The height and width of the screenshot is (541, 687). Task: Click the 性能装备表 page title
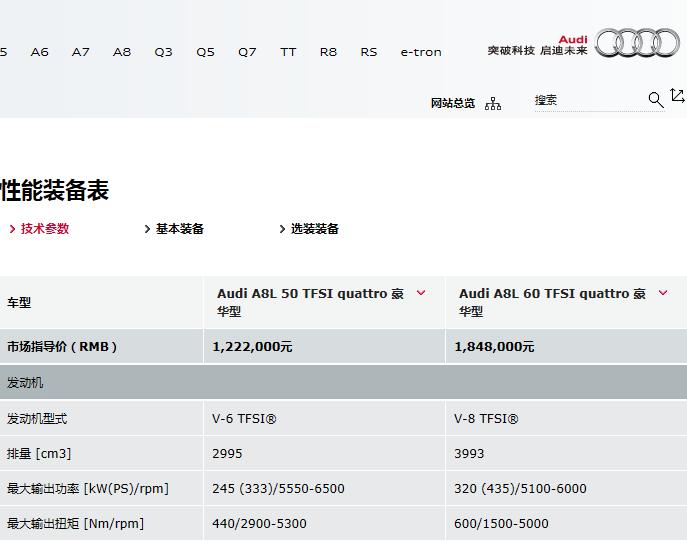[x=54, y=190]
